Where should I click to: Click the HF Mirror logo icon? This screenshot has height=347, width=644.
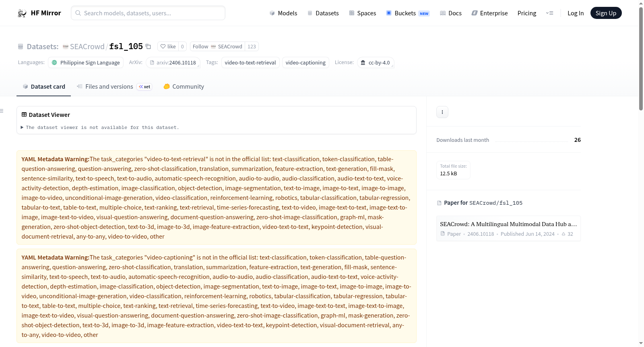pos(22,13)
